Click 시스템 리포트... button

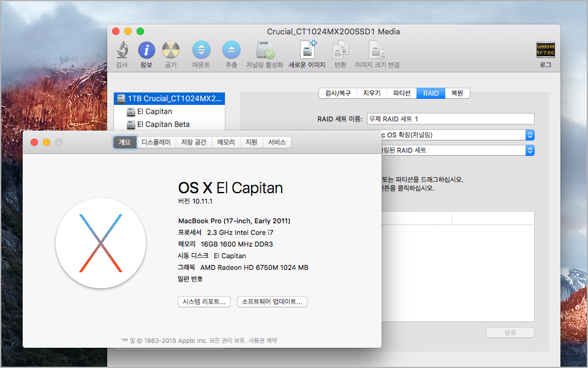click(204, 302)
